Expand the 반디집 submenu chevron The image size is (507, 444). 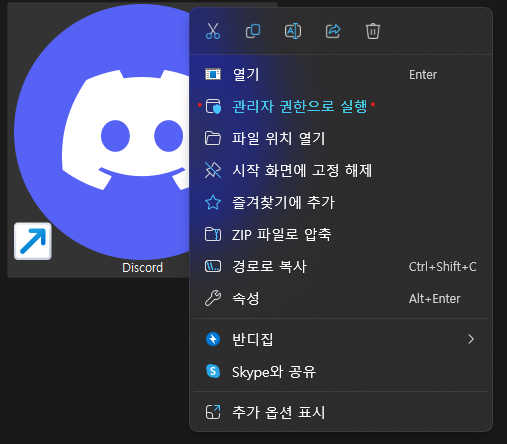[471, 339]
